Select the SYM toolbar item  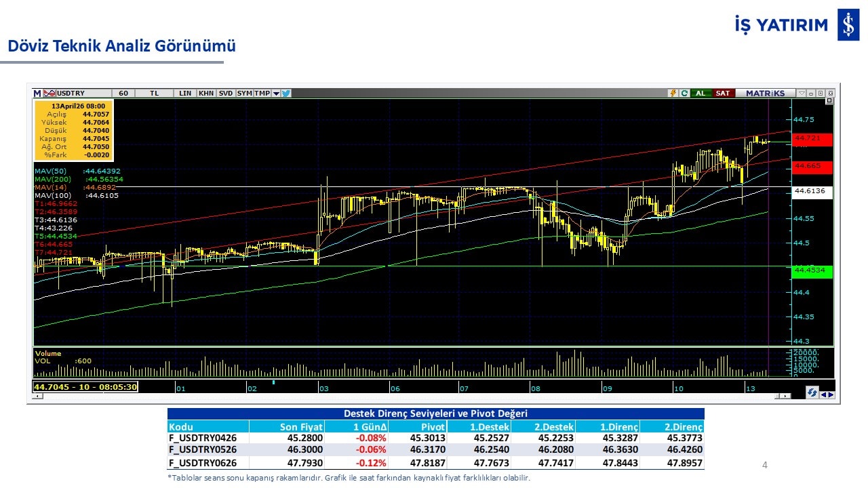tap(244, 93)
